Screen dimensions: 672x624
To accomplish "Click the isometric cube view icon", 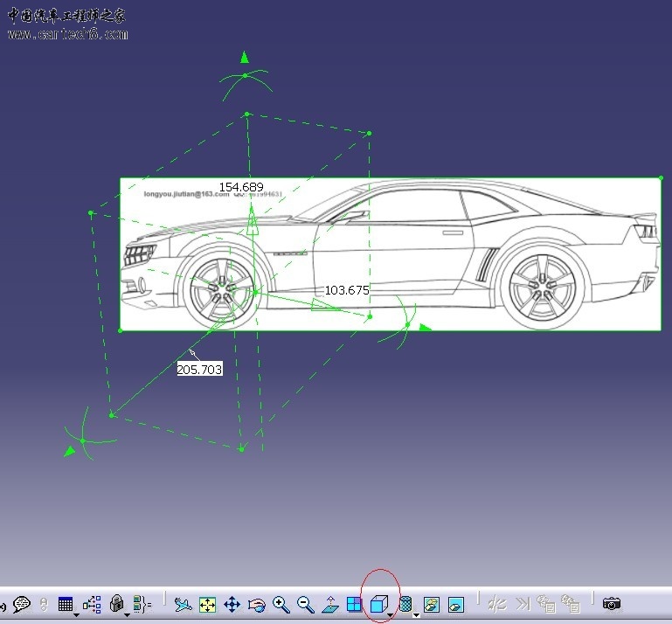I will [x=379, y=604].
